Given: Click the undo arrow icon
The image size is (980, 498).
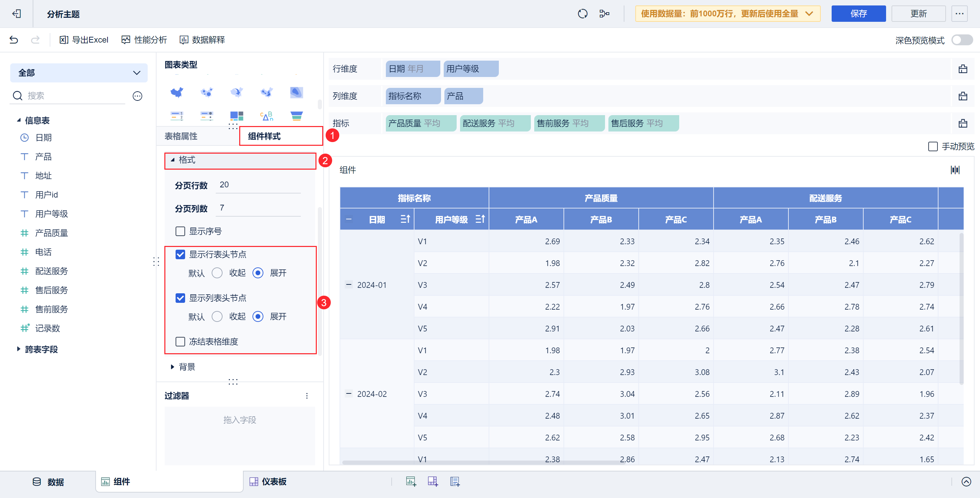Looking at the screenshot, I should [14, 40].
